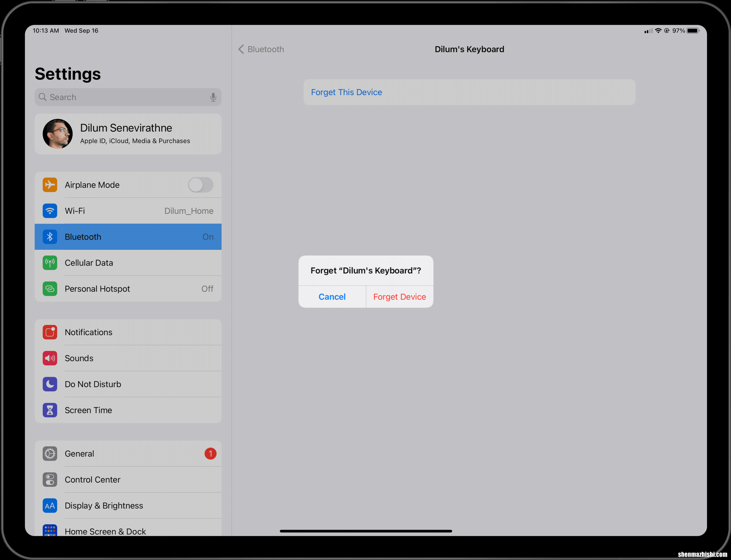Go back via the Bluetooth chevron
The height and width of the screenshot is (560, 731).
241,49
